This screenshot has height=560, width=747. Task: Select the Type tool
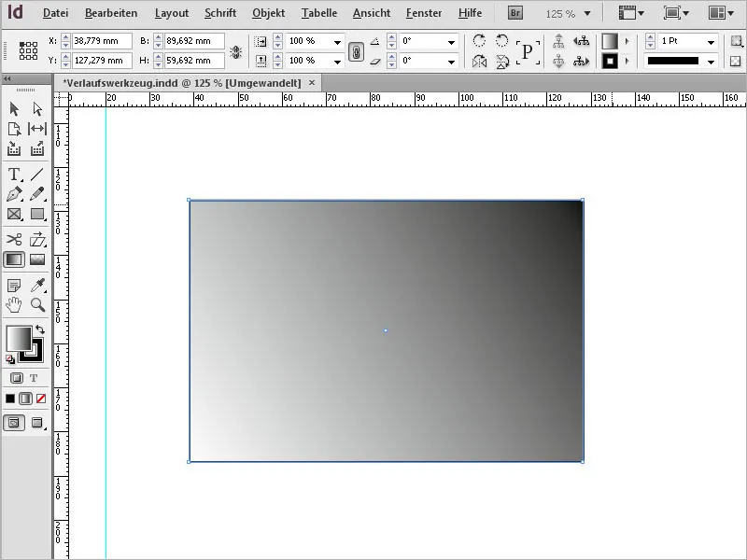point(14,175)
